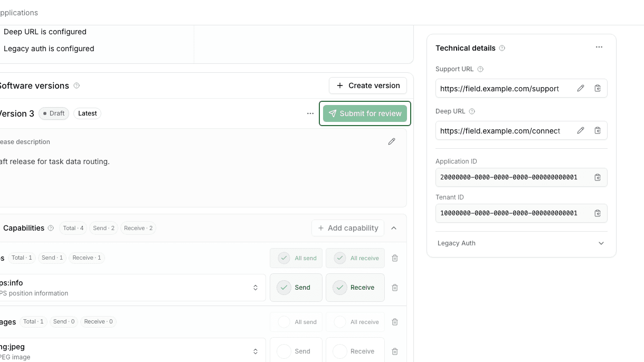The width and height of the screenshot is (644, 362).
Task: Enable Send for the JPEG image capability
Action: tap(296, 351)
